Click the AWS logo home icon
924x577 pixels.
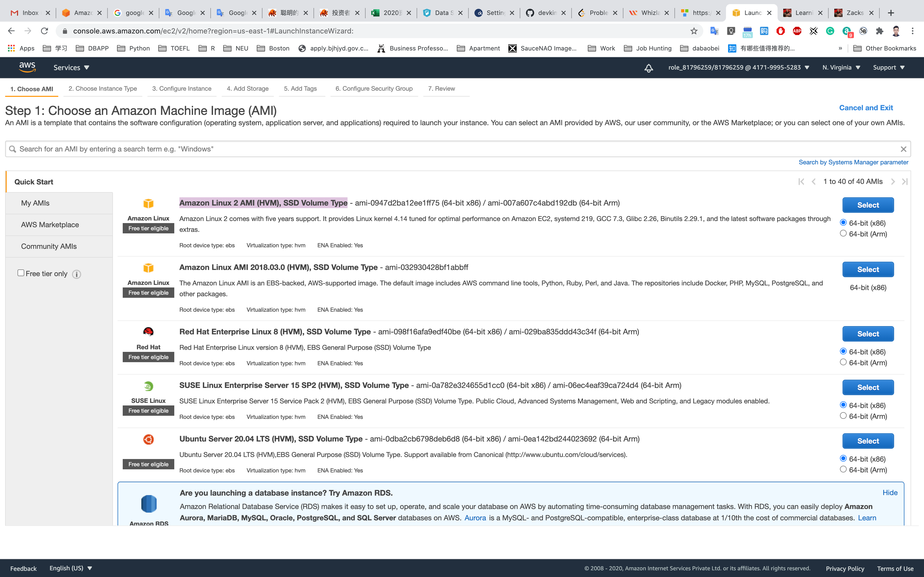pyautogui.click(x=27, y=67)
